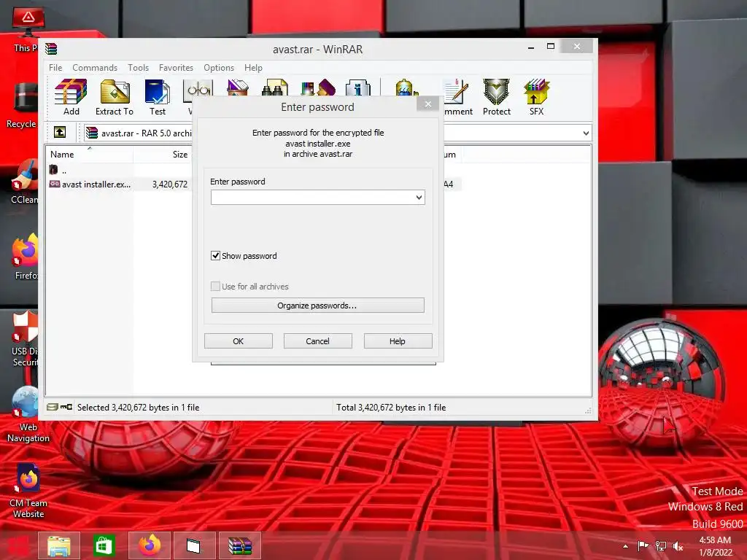
Task: Open the Tools menu
Action: pyautogui.click(x=138, y=68)
